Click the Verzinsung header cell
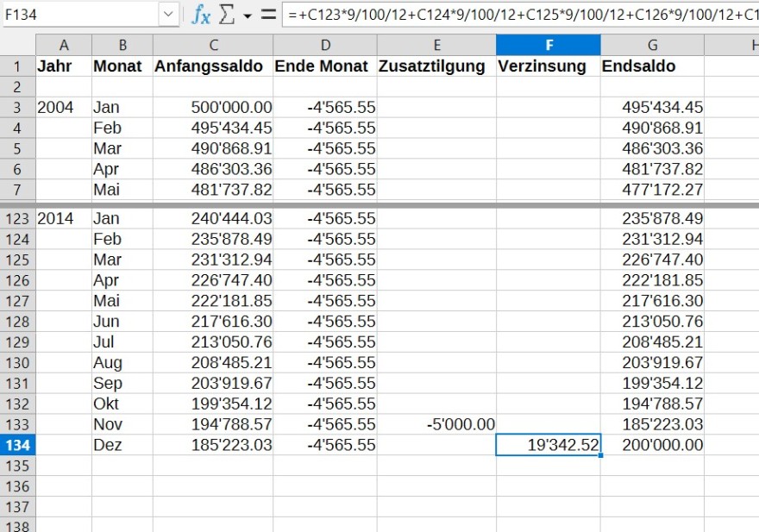The height and width of the screenshot is (532, 759). click(x=549, y=66)
